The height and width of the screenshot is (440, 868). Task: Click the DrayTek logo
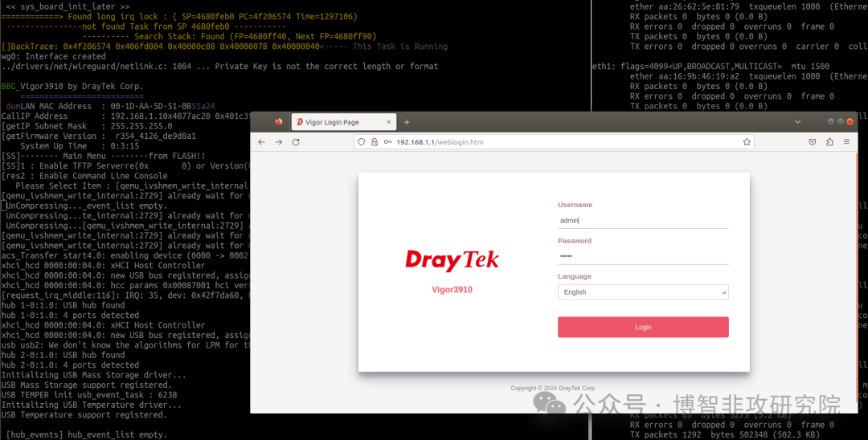pos(452,260)
